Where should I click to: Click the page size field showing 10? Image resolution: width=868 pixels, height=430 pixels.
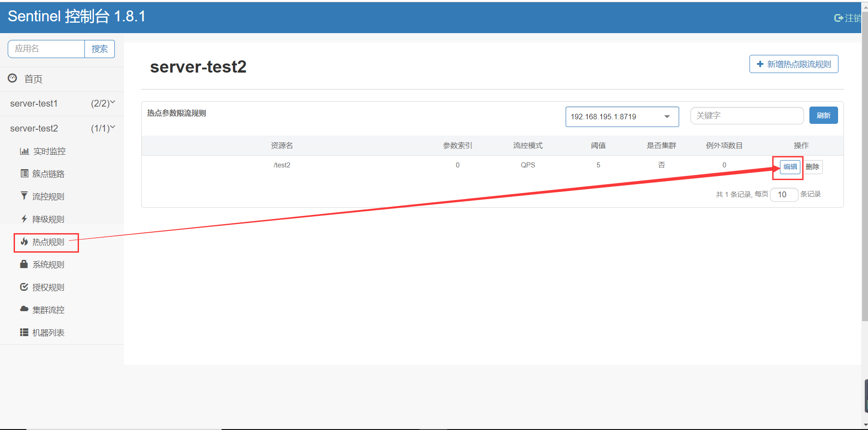[784, 195]
